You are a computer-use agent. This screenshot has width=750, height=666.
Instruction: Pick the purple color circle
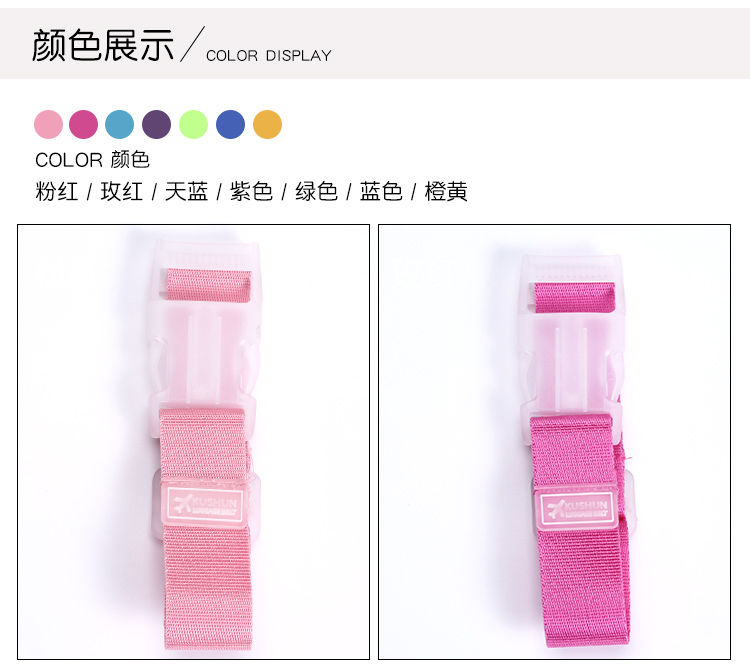coord(156,124)
